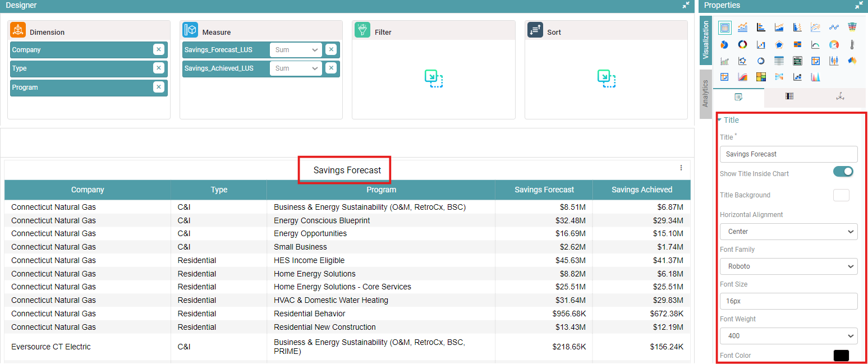Toggle Show Title Inside Chart switch
Viewport: 868px width, 364px height.
click(x=843, y=172)
